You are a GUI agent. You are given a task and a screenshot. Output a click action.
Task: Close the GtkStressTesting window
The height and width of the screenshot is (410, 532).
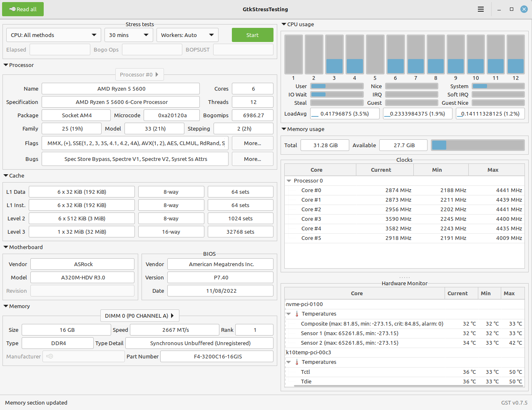tap(524, 9)
